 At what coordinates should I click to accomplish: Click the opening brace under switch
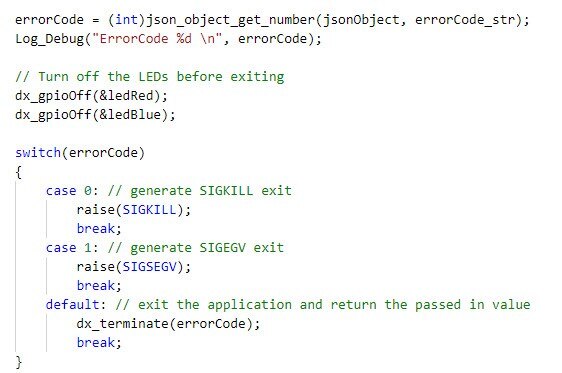[x=19, y=172]
